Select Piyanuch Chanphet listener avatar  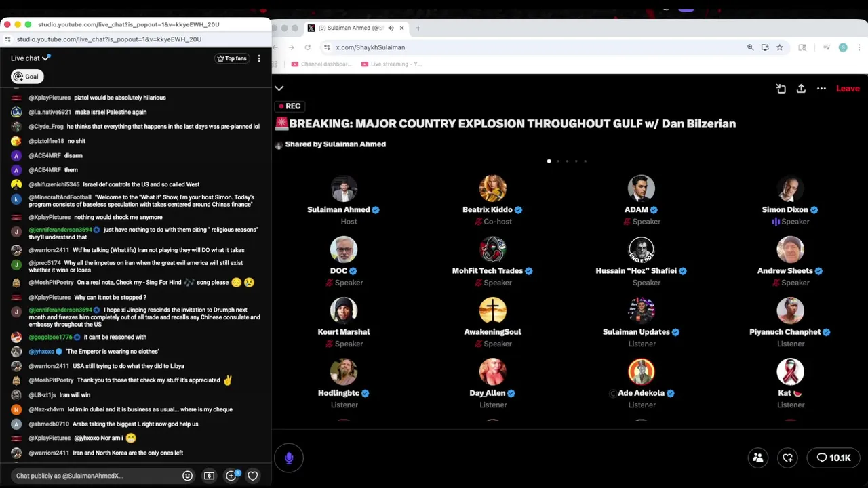pos(790,310)
